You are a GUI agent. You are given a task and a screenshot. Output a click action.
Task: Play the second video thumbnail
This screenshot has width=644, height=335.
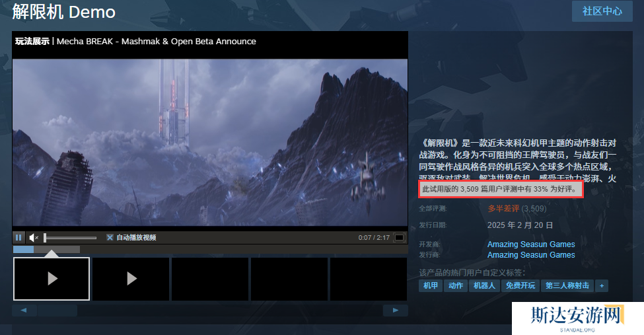(x=131, y=279)
